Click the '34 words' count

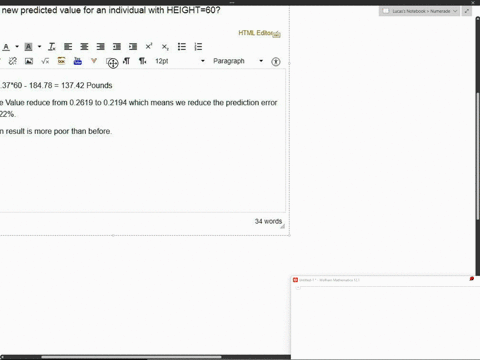[x=268, y=221]
